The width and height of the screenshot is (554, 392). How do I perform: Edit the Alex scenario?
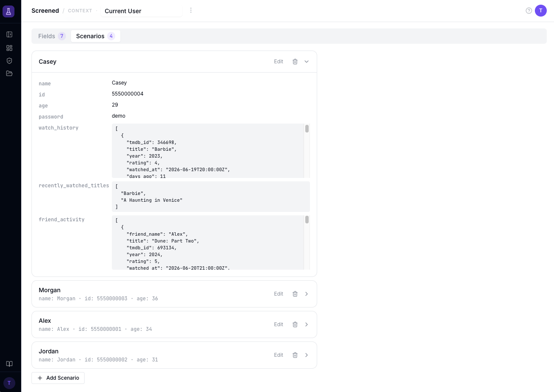tap(278, 324)
